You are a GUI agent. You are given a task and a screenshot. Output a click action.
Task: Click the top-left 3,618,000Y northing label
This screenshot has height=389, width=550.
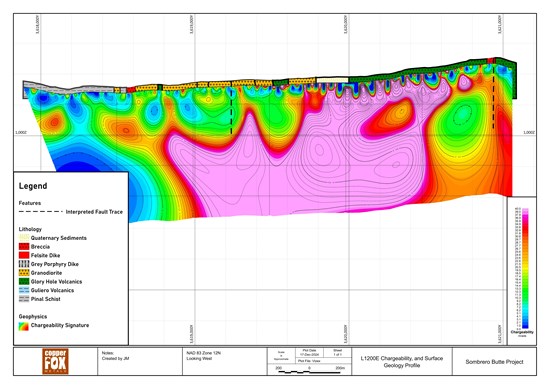click(x=38, y=24)
